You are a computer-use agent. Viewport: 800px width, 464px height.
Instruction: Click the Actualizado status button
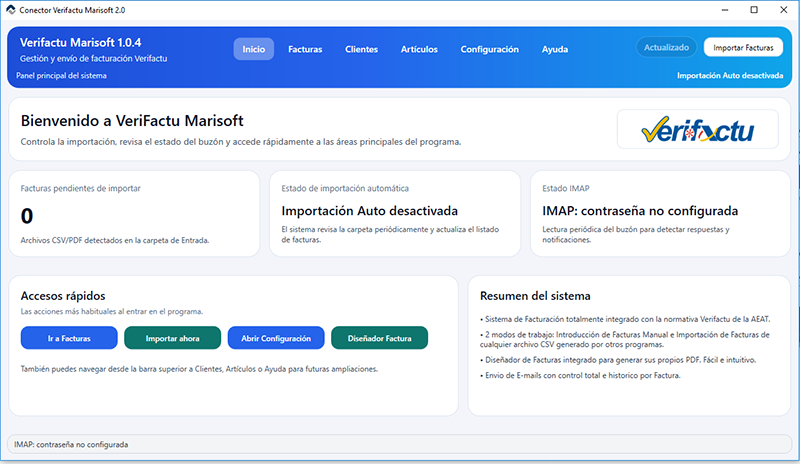click(x=666, y=47)
